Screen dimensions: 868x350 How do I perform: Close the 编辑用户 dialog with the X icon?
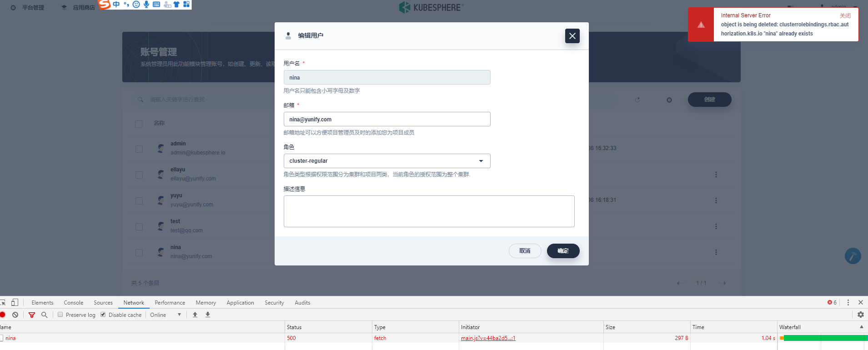[x=572, y=36]
